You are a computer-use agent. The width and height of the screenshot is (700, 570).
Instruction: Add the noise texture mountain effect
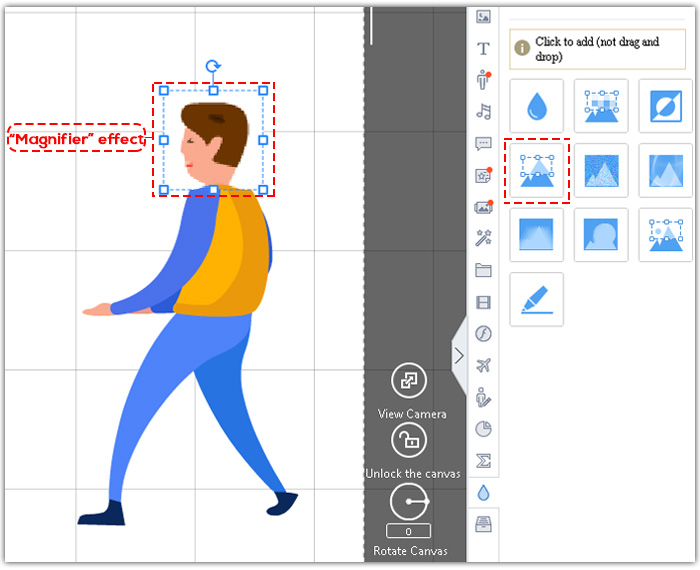601,171
